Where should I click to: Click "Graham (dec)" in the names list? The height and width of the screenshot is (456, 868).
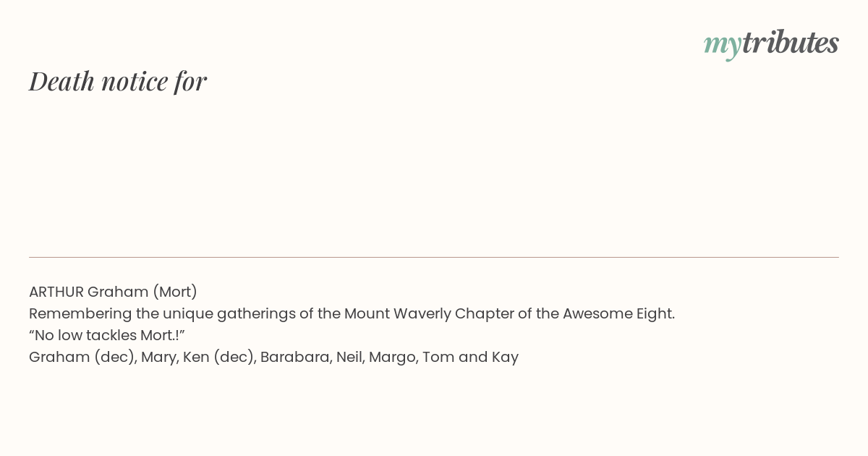click(x=82, y=357)
